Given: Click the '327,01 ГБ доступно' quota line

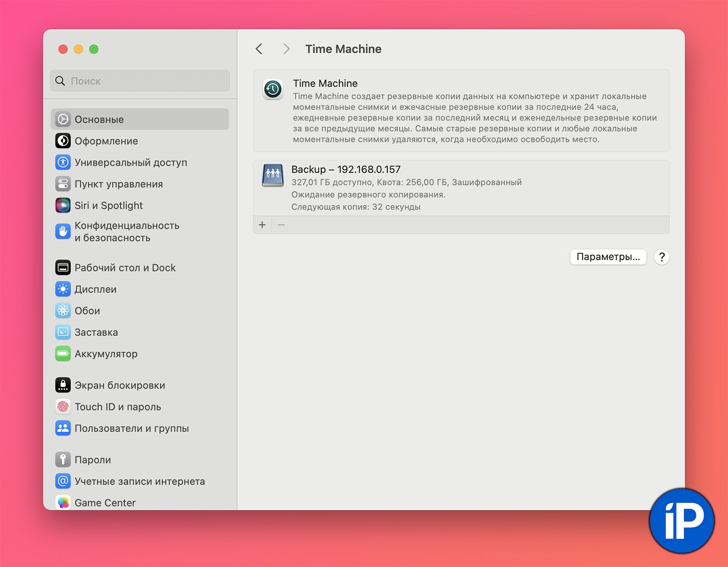Looking at the screenshot, I should pos(407,182).
